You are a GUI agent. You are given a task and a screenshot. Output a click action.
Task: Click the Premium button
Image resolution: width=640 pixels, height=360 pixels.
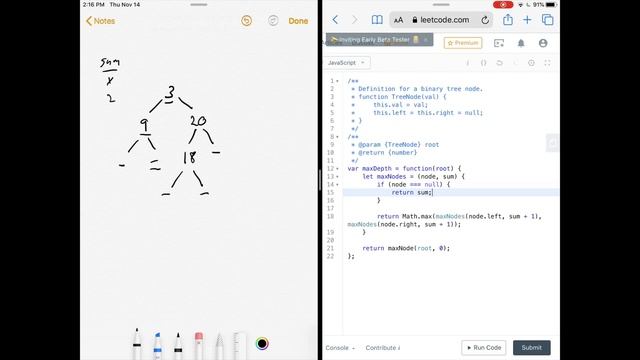[463, 43]
